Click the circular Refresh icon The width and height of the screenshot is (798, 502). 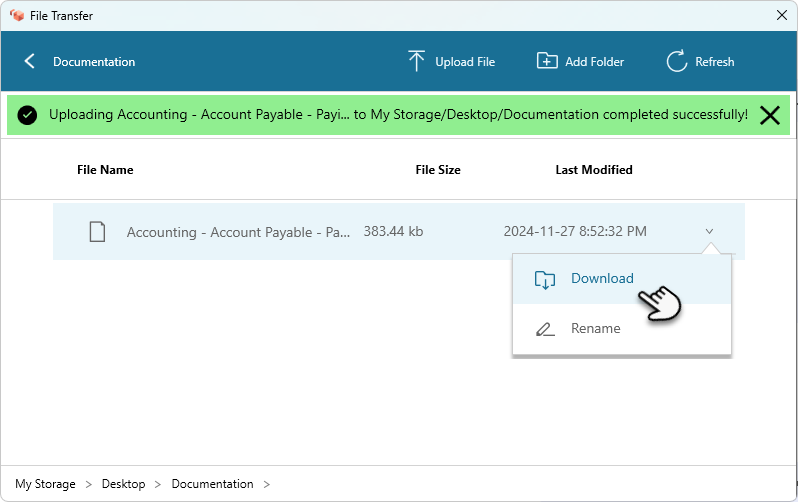(677, 62)
